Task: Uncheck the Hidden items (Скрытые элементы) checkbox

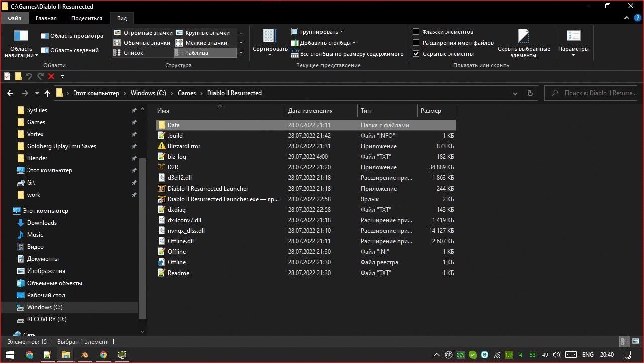Action: [x=416, y=54]
